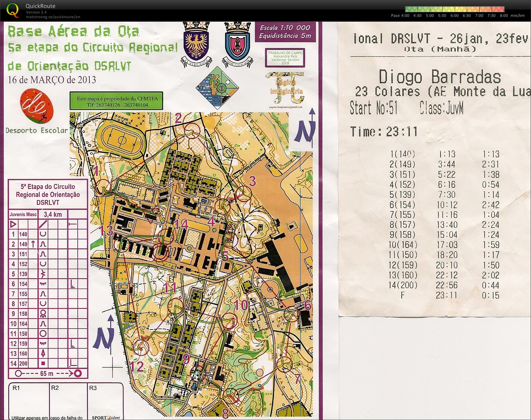Screen dimensions: 531x420
Task: Open the matstroeng.se/quickroute/en link
Action: 53,17
